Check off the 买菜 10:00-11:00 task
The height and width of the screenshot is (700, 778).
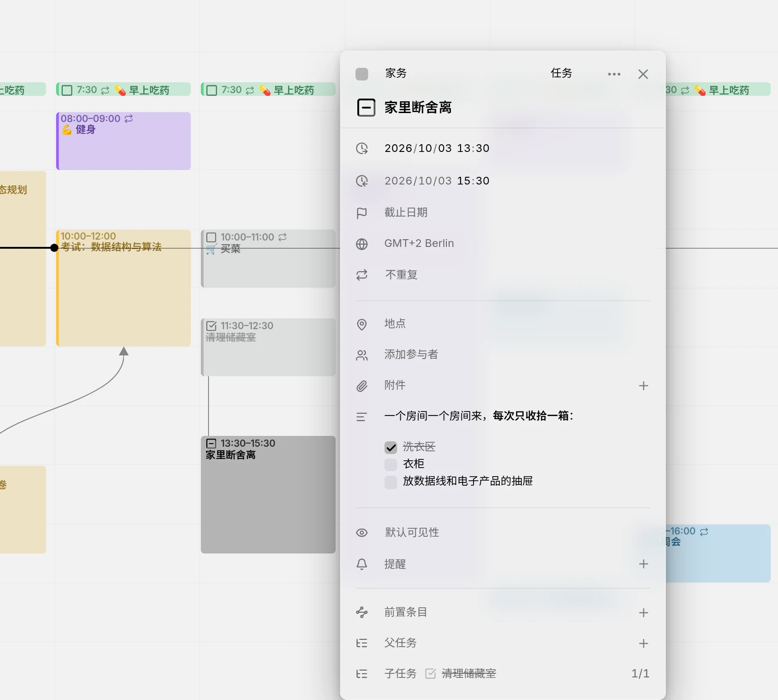pos(211,237)
